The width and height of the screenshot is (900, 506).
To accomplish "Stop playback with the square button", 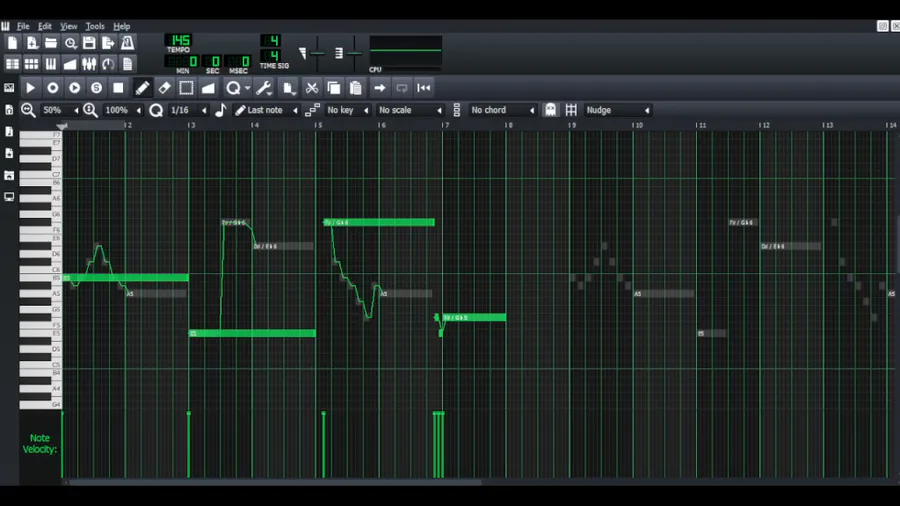I will (x=118, y=88).
